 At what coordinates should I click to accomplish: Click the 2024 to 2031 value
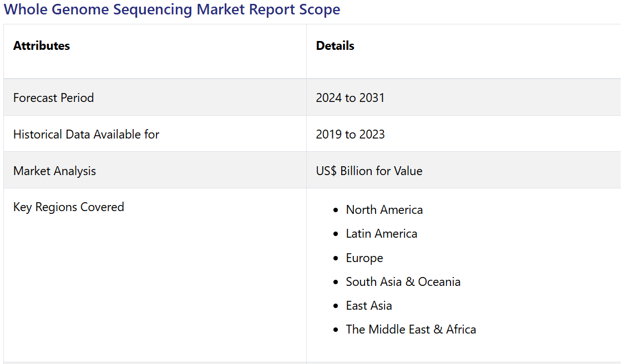coord(350,98)
